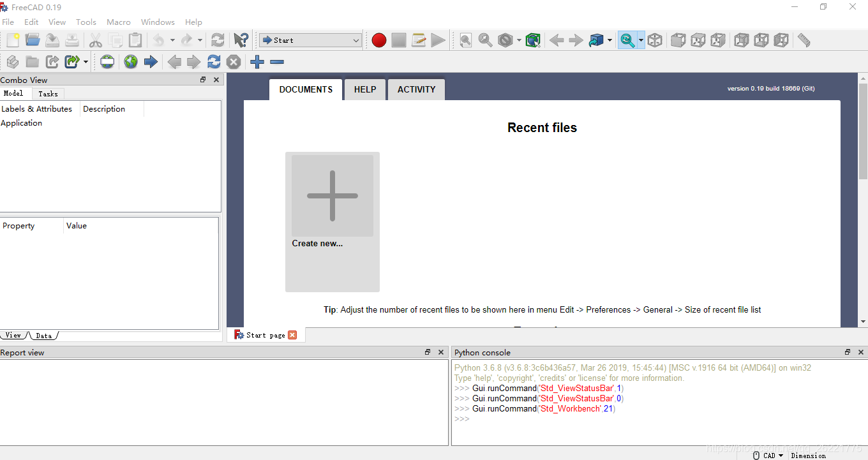Start macro recording with the red circle
The image size is (868, 460).
379,40
